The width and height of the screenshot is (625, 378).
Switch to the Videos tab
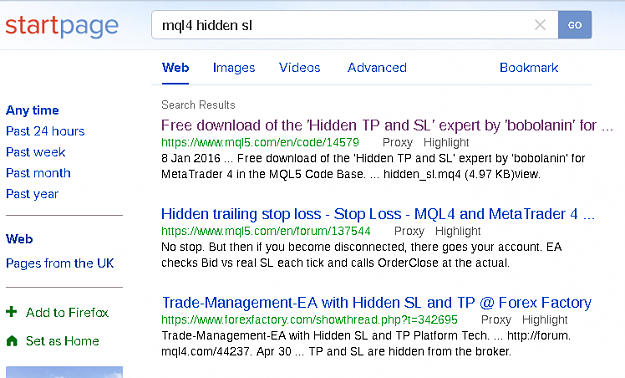299,68
